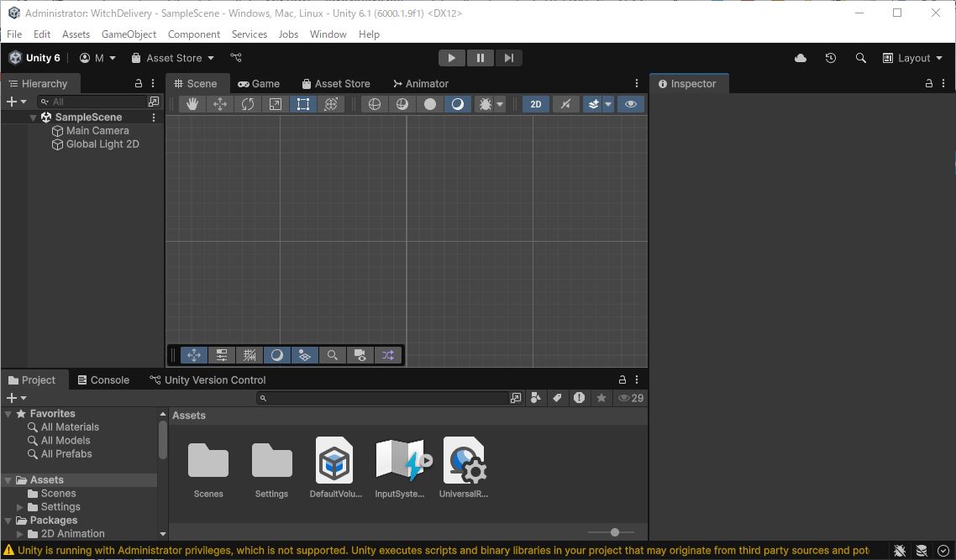This screenshot has height=560, width=956.
Task: Select the Rotate tool
Action: click(248, 104)
